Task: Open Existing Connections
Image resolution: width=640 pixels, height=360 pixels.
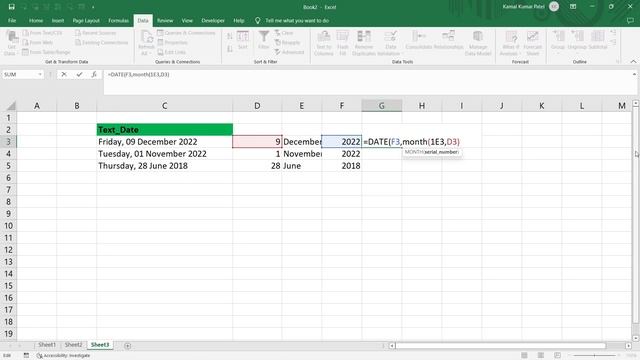Action: (x=102, y=42)
